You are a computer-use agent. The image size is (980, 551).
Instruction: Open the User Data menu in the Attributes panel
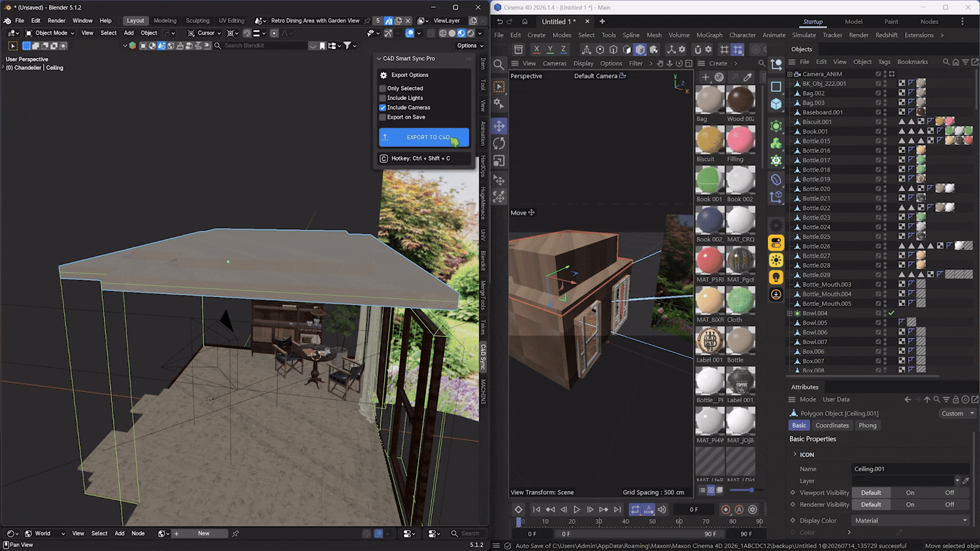coord(836,400)
